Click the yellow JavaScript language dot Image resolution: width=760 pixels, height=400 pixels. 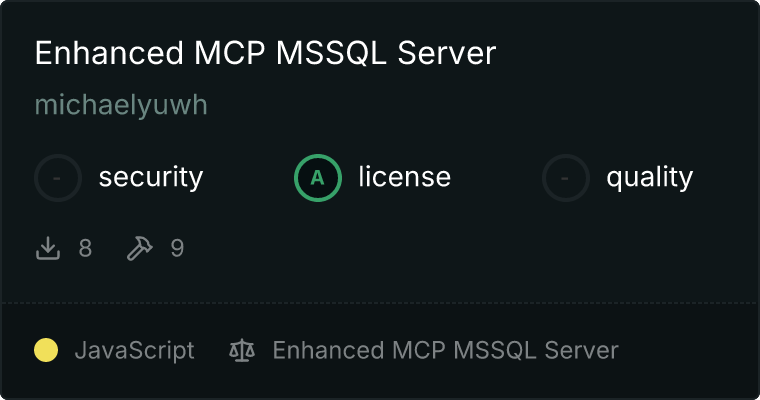46,350
